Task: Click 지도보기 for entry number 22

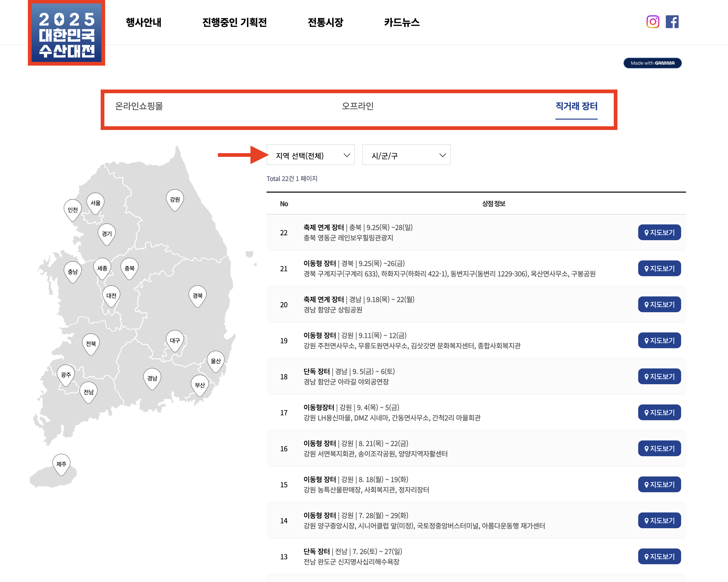Action: 659,233
